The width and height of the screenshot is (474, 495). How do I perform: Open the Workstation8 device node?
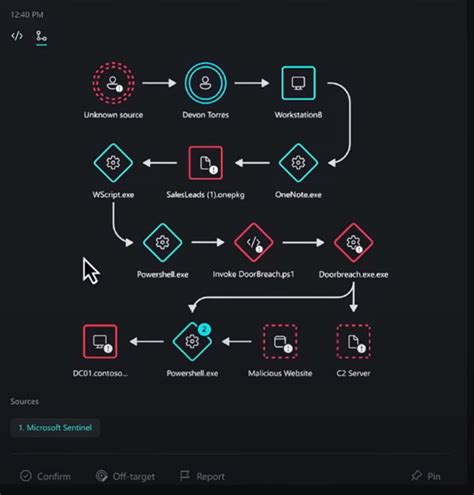click(x=298, y=83)
